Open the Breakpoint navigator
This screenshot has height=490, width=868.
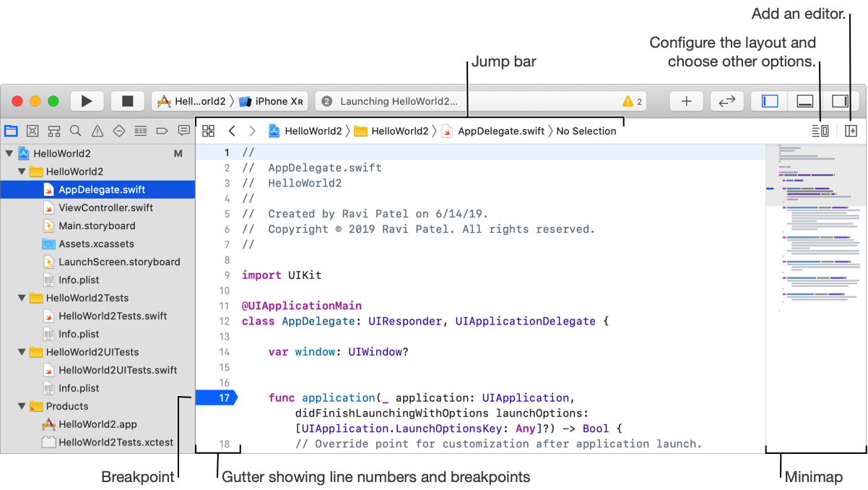click(x=162, y=131)
